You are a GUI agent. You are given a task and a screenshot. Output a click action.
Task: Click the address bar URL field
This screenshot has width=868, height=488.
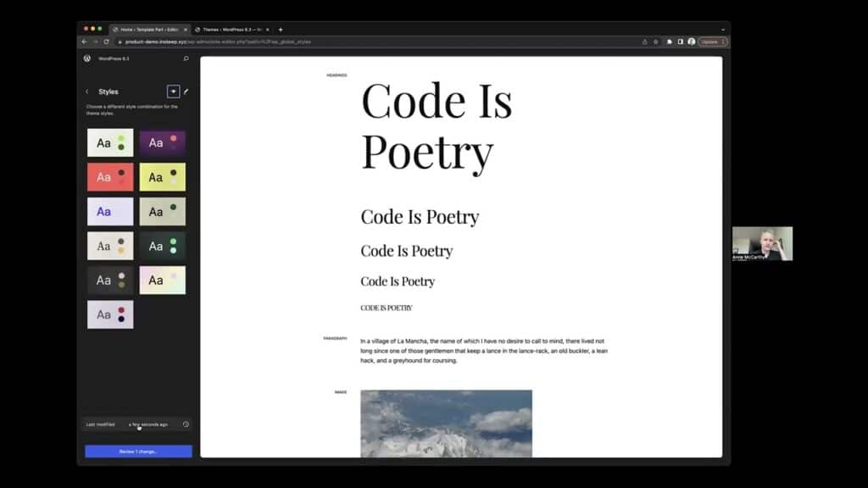tap(376, 42)
